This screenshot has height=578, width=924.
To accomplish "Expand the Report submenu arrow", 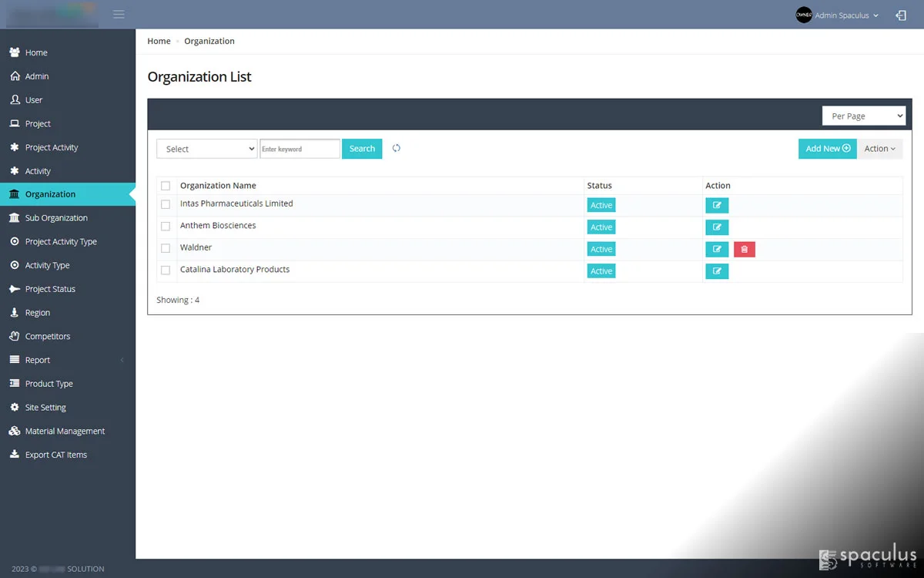I will click(122, 360).
